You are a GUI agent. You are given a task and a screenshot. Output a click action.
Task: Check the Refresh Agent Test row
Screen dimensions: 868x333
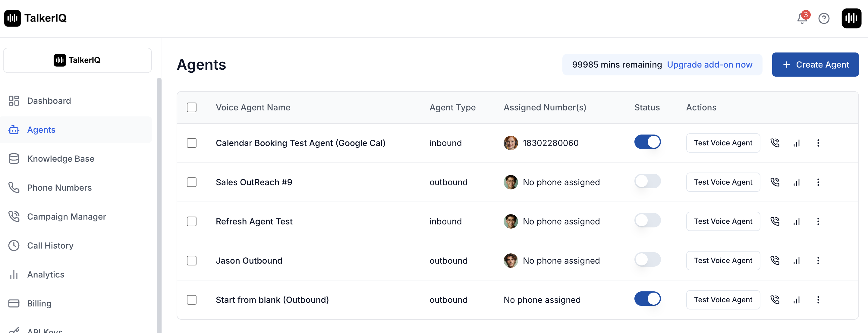[x=192, y=221]
